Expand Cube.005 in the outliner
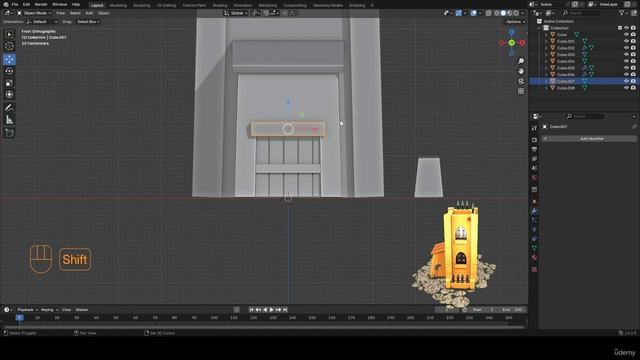 (546, 68)
